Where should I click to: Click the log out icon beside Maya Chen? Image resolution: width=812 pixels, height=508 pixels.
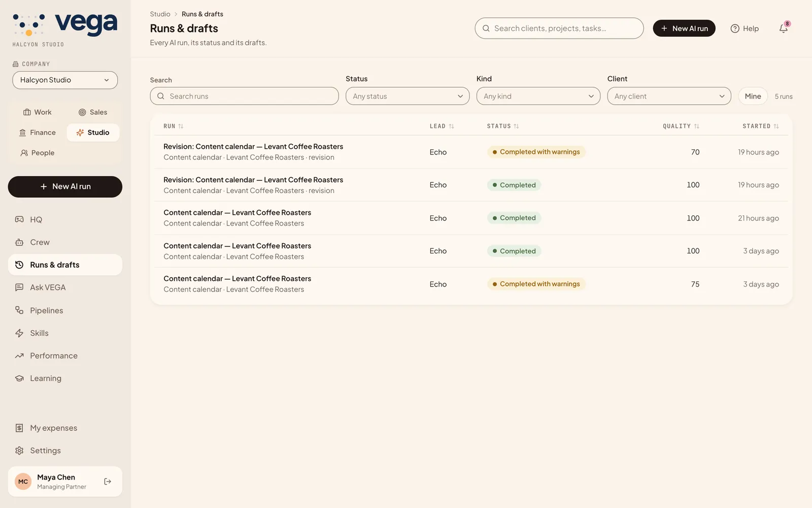pyautogui.click(x=108, y=482)
